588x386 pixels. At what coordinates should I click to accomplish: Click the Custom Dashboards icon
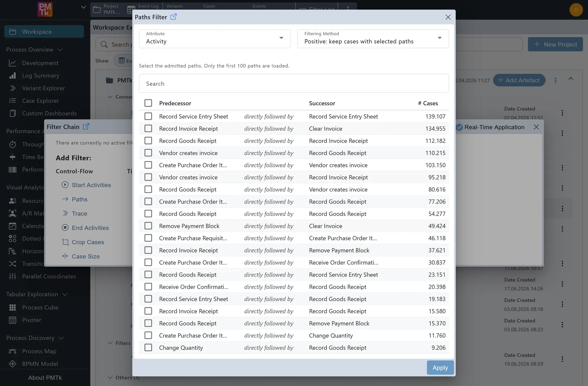(12, 113)
